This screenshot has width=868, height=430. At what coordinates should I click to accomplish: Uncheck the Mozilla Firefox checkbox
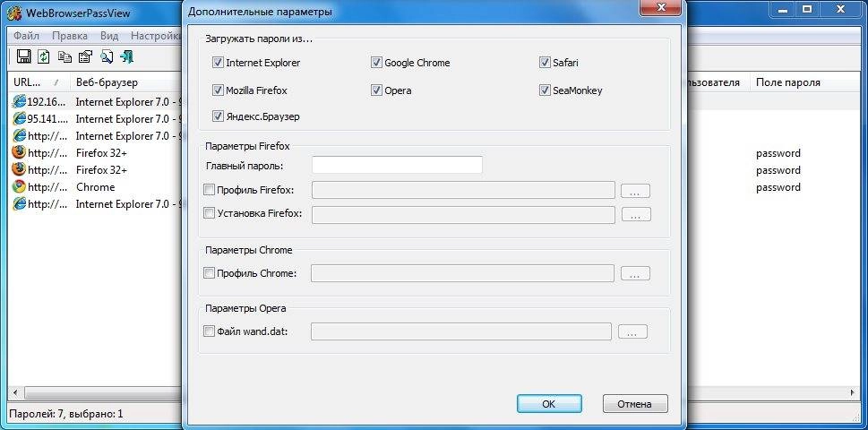218,90
